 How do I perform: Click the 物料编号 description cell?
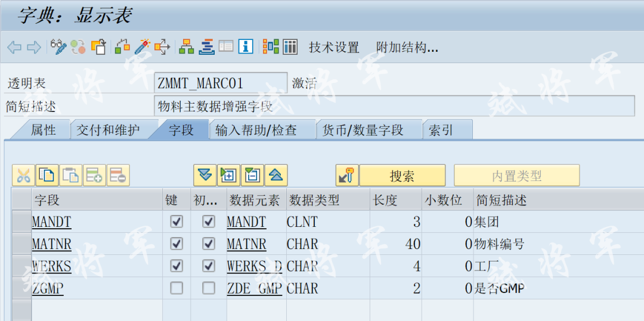[559, 244]
